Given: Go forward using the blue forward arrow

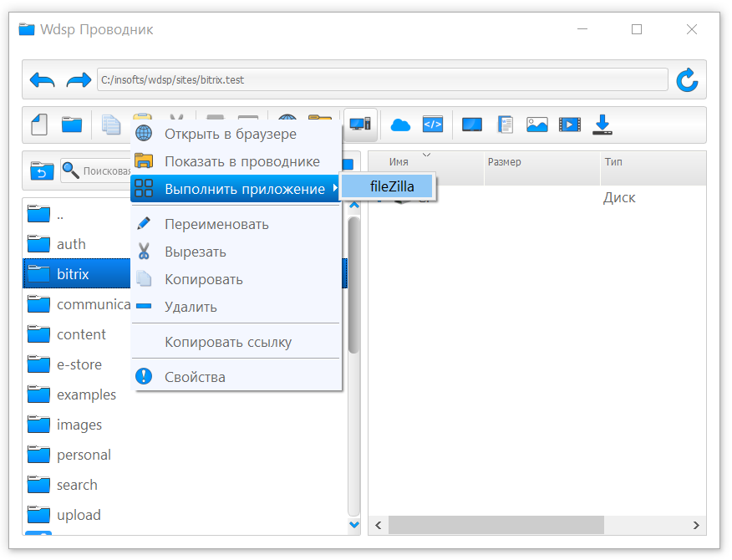Looking at the screenshot, I should click(x=79, y=80).
